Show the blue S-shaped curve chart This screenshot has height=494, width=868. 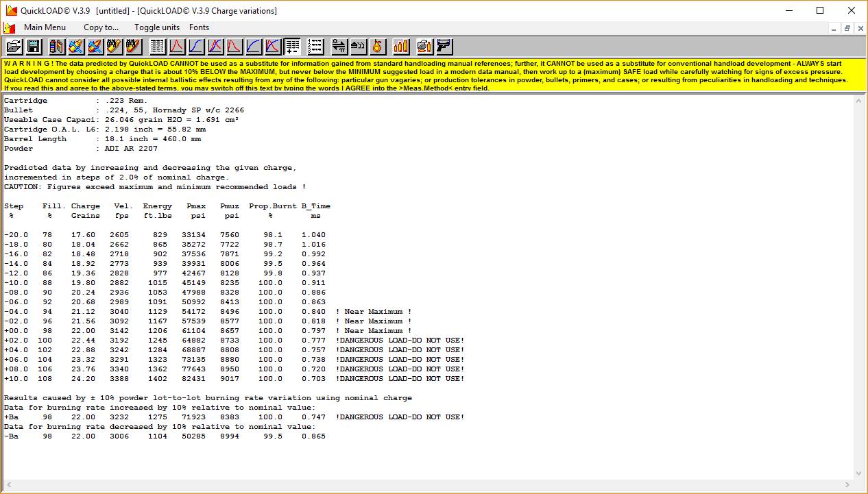[x=197, y=47]
